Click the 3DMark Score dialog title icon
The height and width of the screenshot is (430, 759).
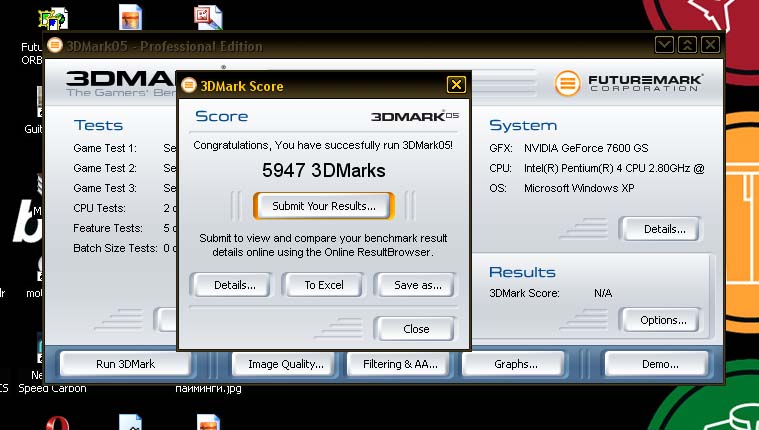point(189,85)
